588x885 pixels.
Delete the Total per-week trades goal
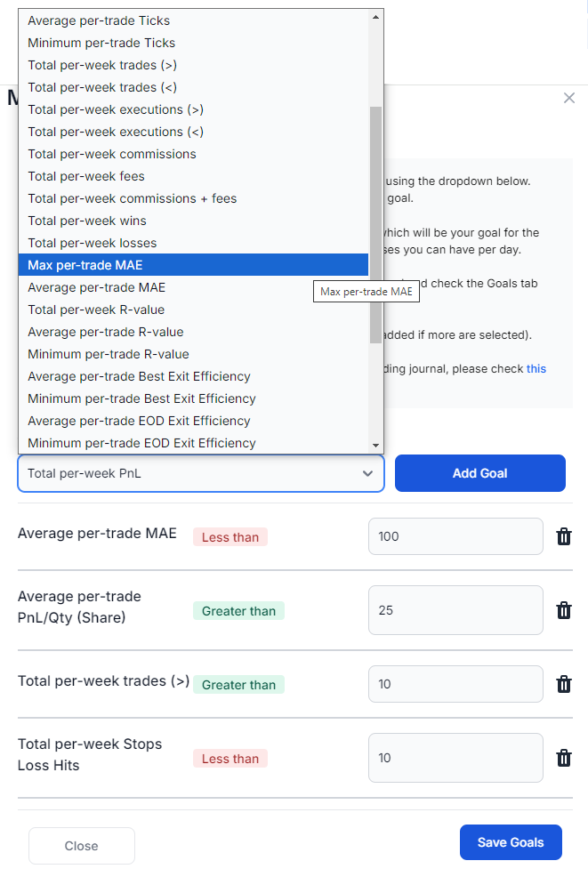coord(564,684)
